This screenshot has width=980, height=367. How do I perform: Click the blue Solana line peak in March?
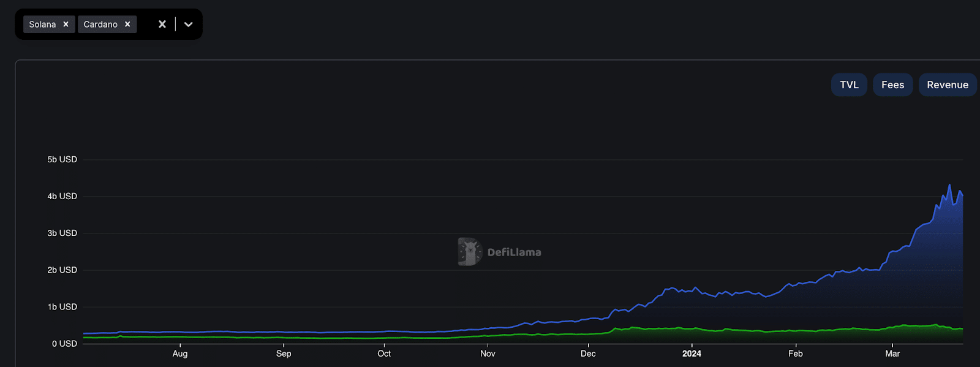pyautogui.click(x=949, y=185)
